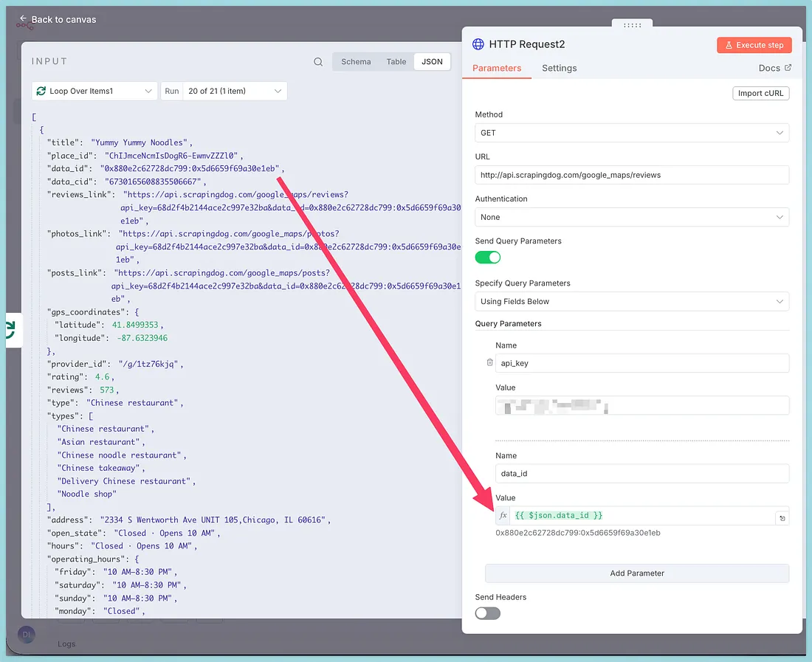Switch input view to Table
Image resolution: width=812 pixels, height=662 pixels.
point(396,62)
